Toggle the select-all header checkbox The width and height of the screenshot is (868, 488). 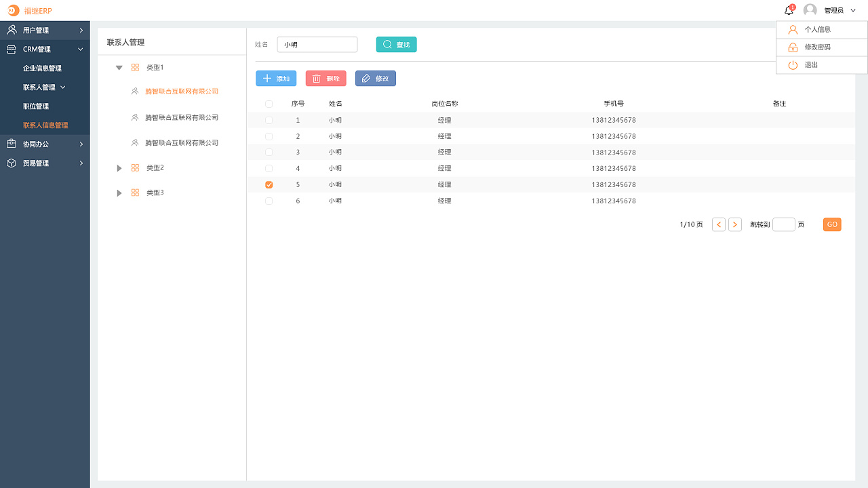pos(269,104)
